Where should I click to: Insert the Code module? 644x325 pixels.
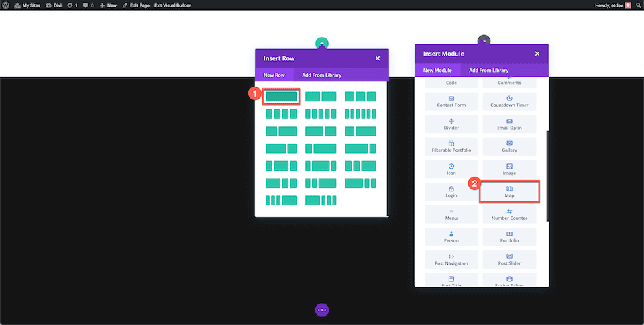point(451,82)
